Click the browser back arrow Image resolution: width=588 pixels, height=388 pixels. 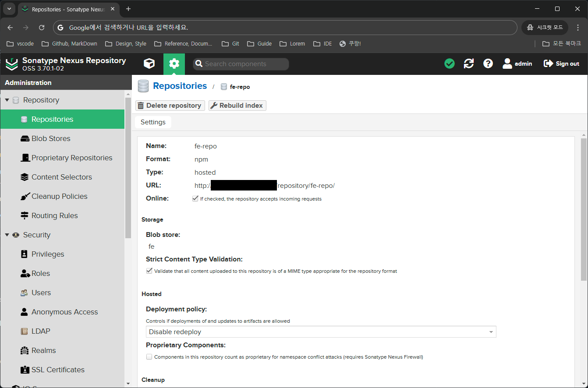tap(10, 28)
